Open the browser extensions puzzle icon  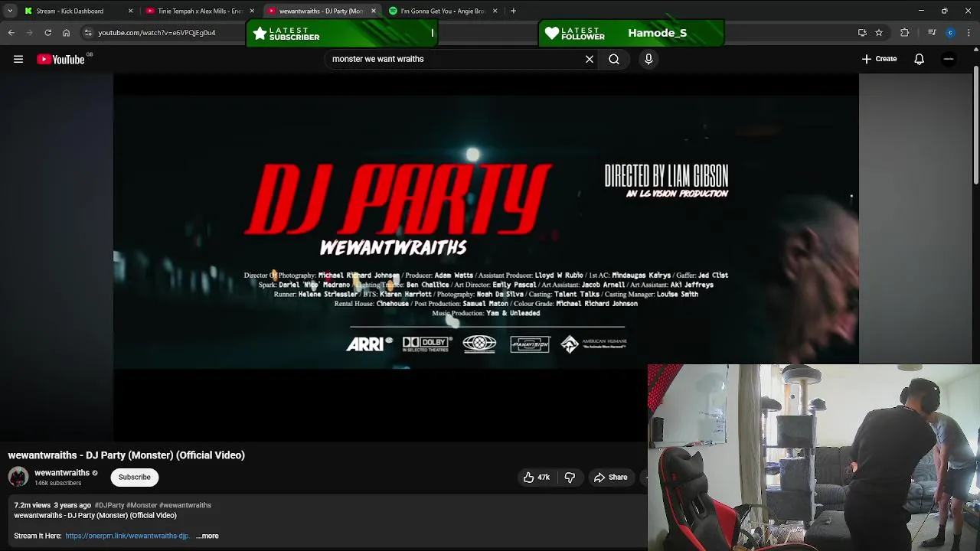pos(905,33)
